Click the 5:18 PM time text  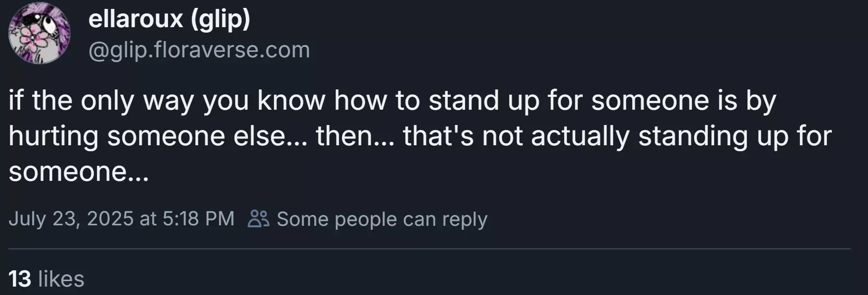point(198,218)
